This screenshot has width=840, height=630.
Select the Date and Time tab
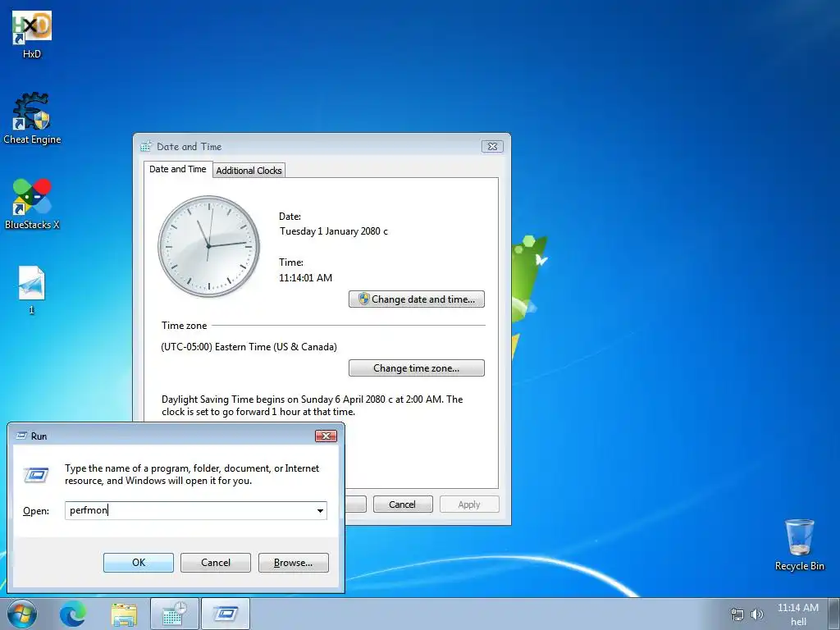pyautogui.click(x=178, y=169)
